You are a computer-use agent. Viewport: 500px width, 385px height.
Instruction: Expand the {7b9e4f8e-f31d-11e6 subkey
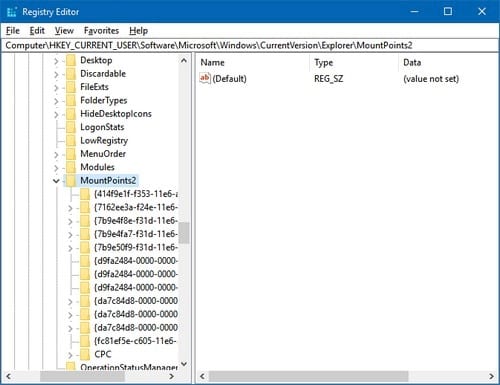[70, 222]
